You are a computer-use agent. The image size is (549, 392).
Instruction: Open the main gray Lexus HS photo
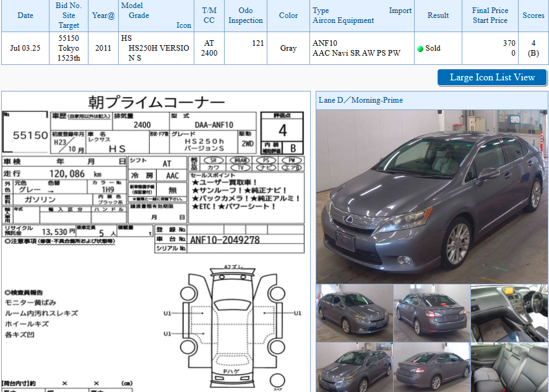[432, 197]
